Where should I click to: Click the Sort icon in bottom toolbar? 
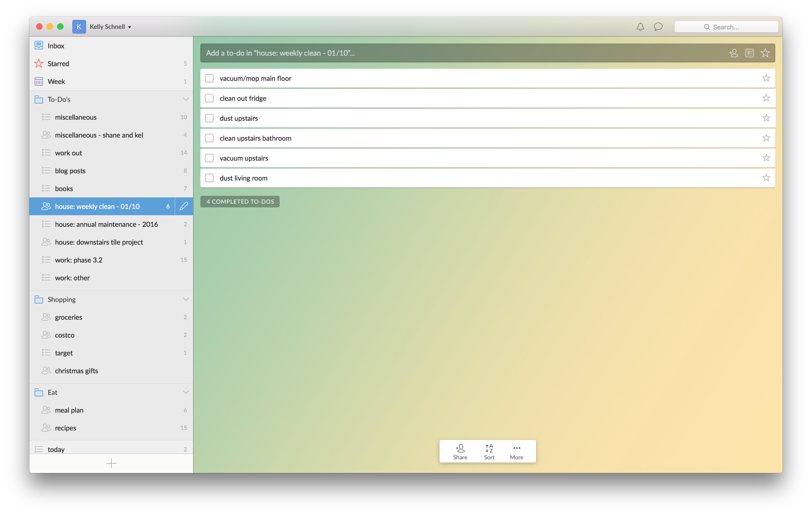pos(489,451)
